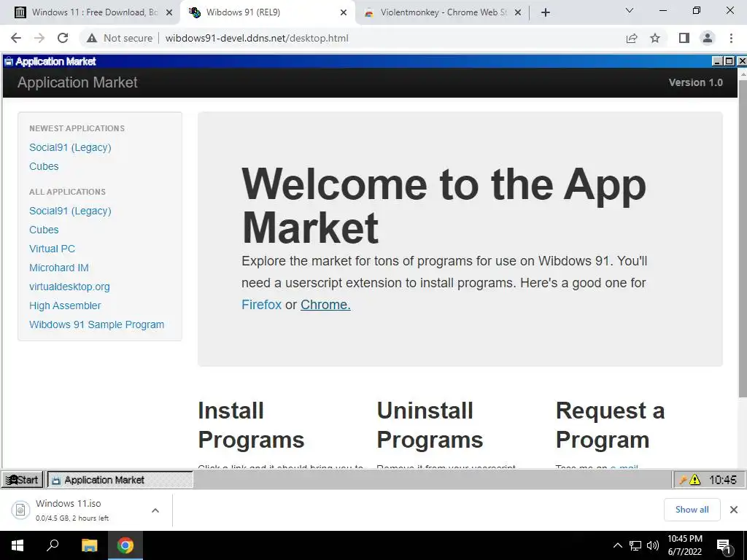
Task: Restore down the Chrome browser window
Action: pos(697,10)
